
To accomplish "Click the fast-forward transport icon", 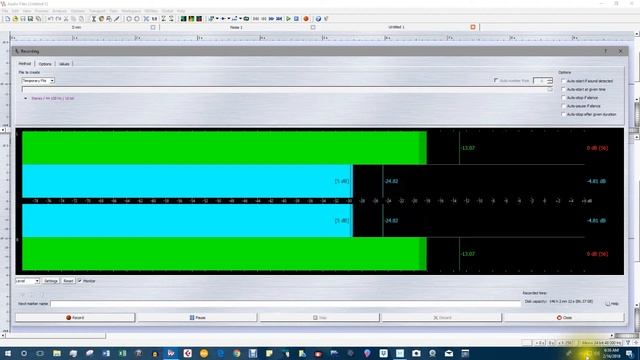I will click(x=271, y=19).
